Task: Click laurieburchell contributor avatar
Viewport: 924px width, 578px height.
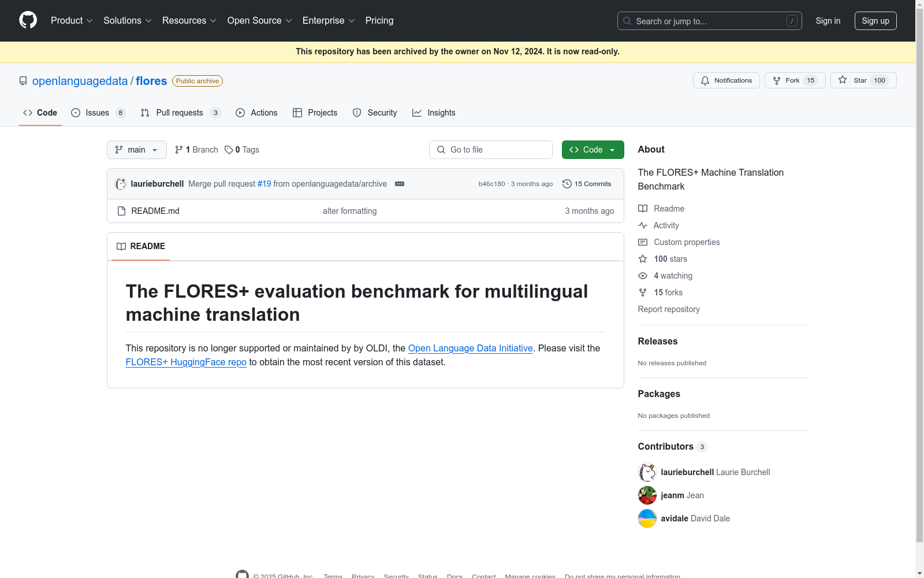Action: tap(647, 472)
